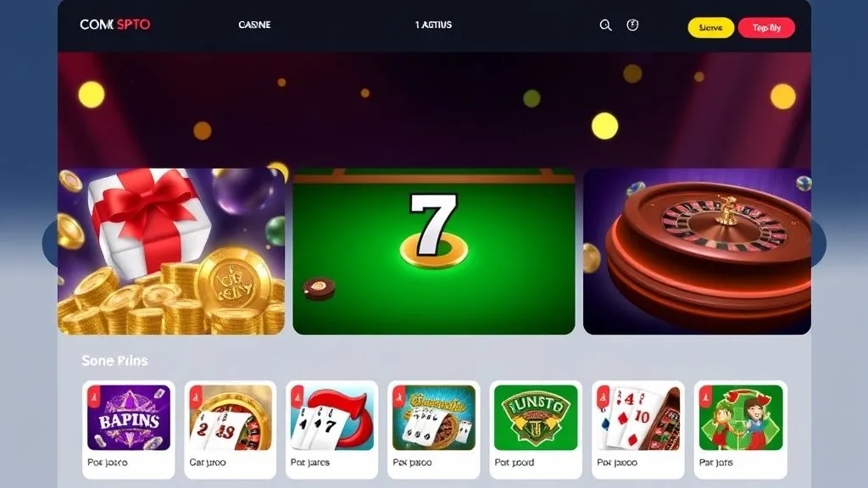
Task: Open the circular clock icon in the header
Action: point(632,25)
